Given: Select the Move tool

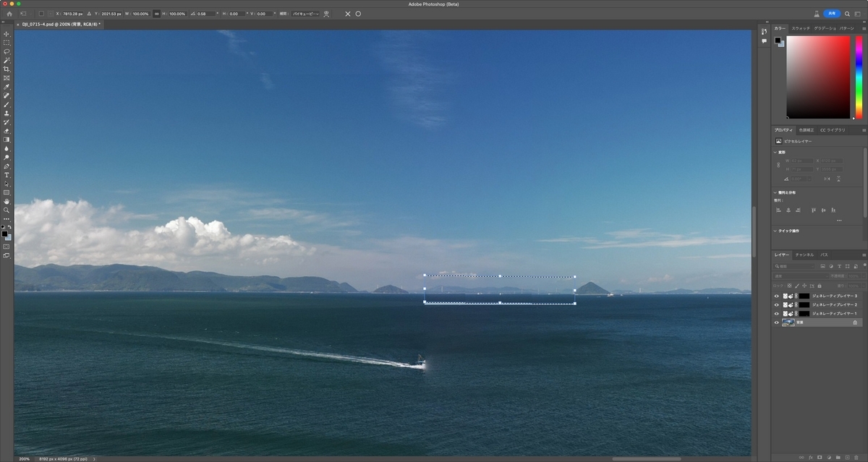Looking at the screenshot, I should pos(7,34).
